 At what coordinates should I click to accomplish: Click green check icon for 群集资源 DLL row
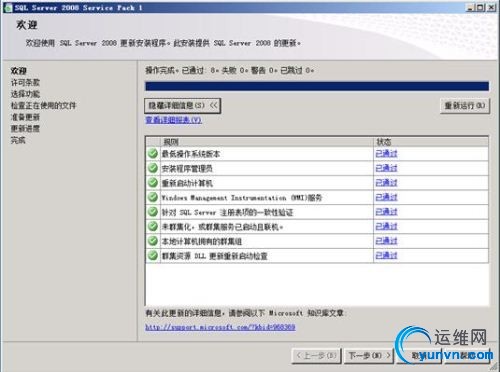[153, 256]
